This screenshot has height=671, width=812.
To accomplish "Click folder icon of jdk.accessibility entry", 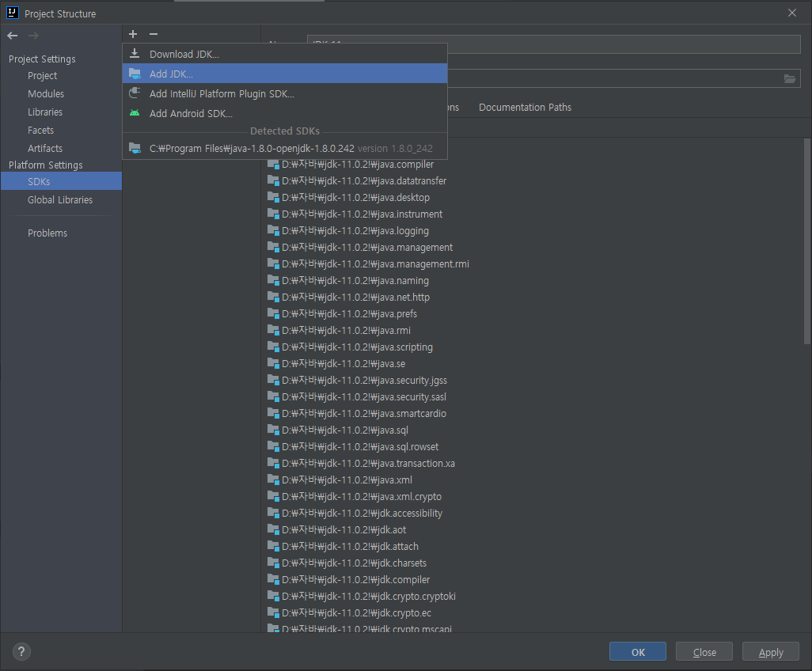I will tap(273, 513).
